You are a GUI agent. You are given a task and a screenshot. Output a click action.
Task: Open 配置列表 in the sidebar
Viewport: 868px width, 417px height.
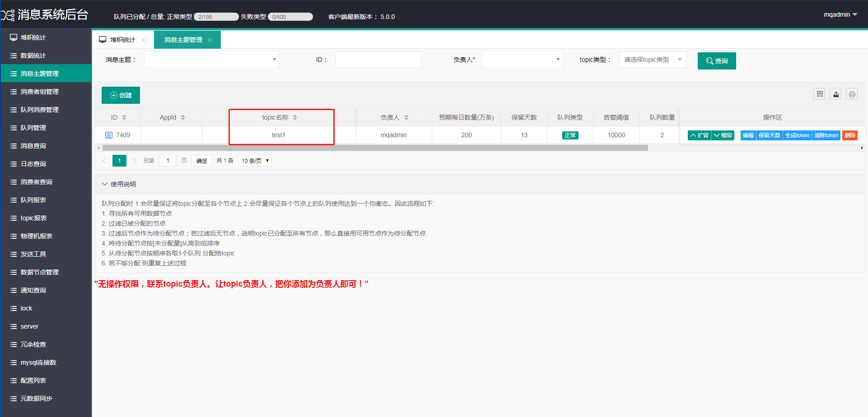[x=46, y=380]
